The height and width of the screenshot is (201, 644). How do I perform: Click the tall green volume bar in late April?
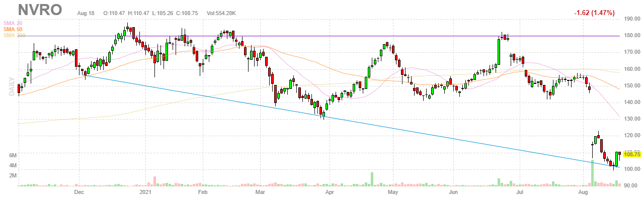tap(372, 179)
